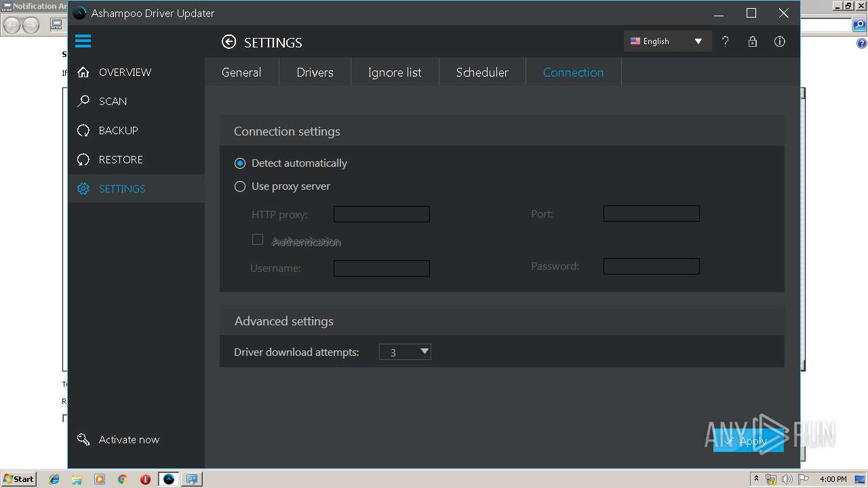Click the volume icon in system tray
This screenshot has width=868, height=488.
pos(787,479)
